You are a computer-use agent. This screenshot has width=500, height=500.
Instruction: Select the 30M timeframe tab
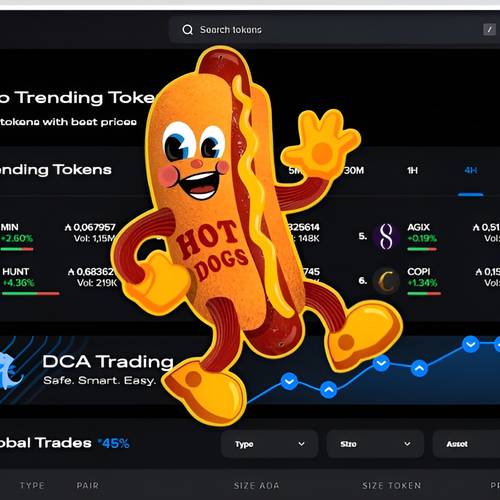354,171
